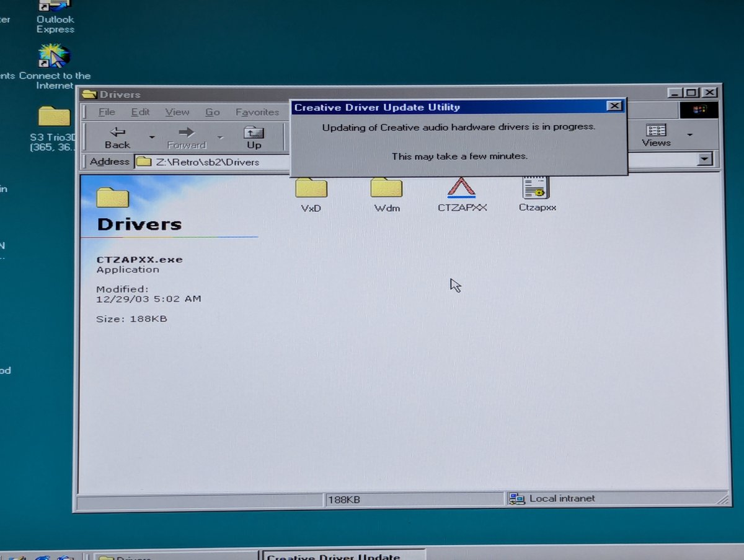This screenshot has height=560, width=744.
Task: Open the File menu
Action: pos(107,112)
